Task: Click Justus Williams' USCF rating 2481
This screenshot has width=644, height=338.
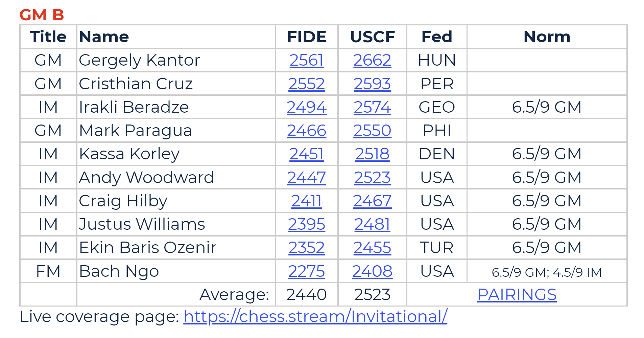Action: pyautogui.click(x=372, y=224)
